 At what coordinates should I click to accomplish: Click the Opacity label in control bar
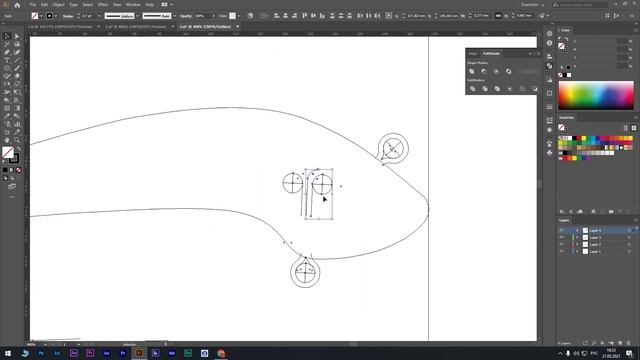tap(186, 16)
